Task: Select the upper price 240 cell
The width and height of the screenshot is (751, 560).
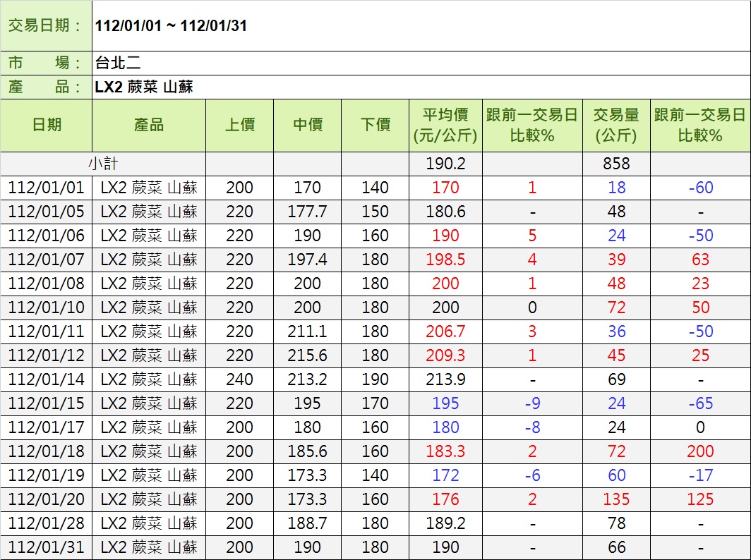Action: (239, 379)
